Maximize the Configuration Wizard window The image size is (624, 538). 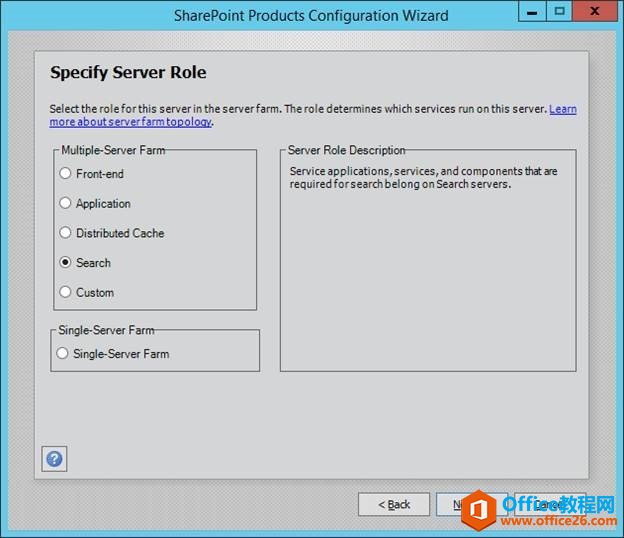[x=559, y=11]
